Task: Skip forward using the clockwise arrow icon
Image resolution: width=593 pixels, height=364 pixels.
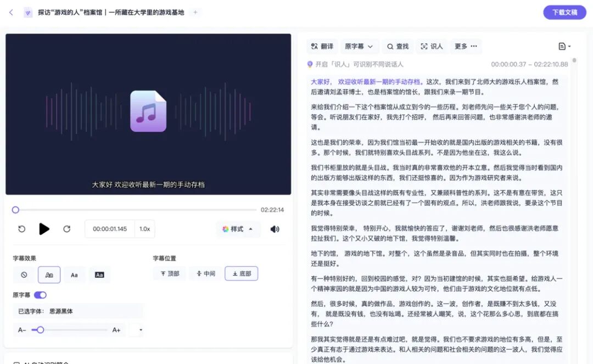Action: click(x=67, y=229)
